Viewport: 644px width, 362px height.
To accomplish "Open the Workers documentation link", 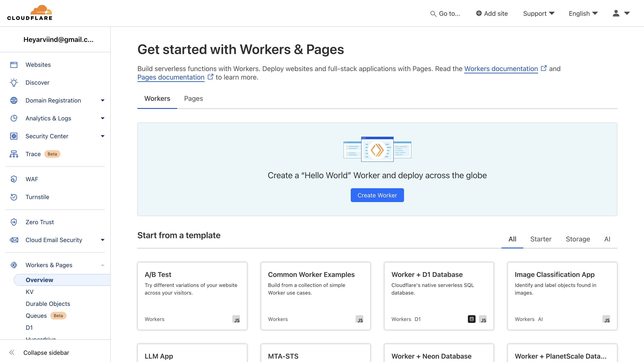I will (501, 69).
